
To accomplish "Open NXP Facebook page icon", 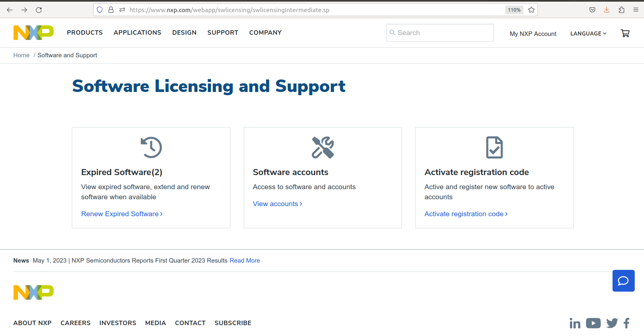I will (x=627, y=323).
